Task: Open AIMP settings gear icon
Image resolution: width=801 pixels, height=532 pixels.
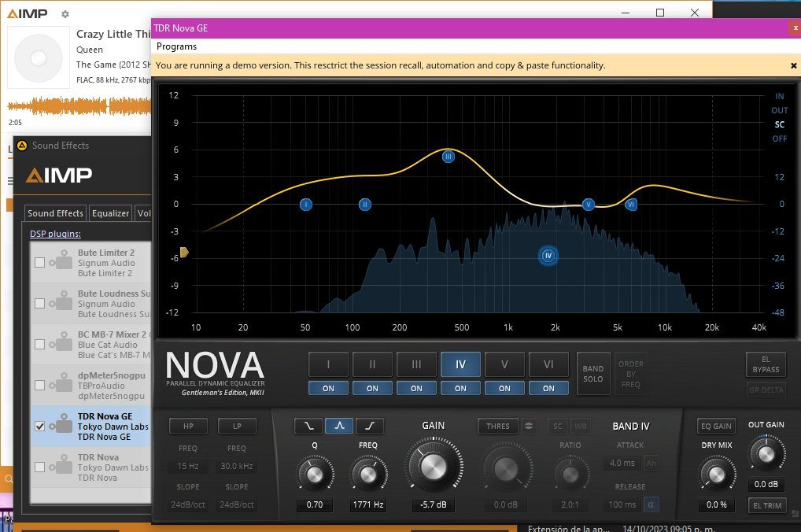Action: click(65, 14)
